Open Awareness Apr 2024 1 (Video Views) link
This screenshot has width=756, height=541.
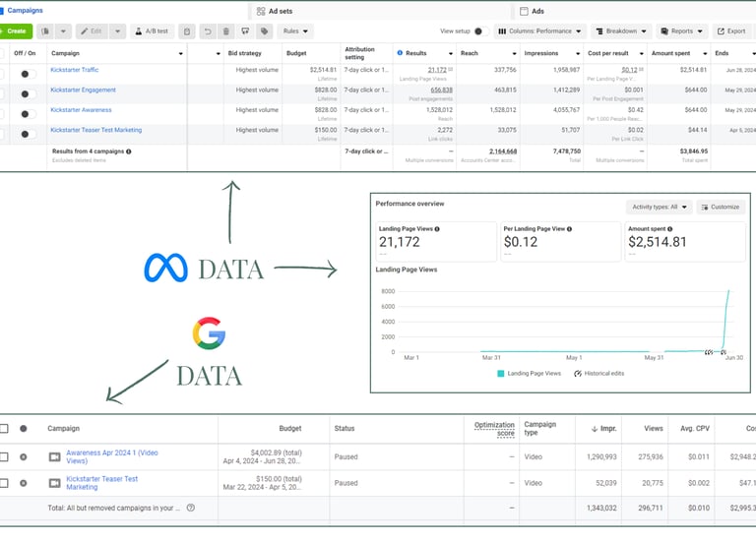112,456
